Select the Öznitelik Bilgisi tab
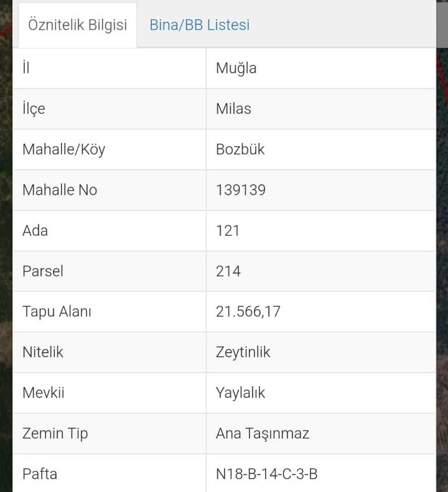448x492 pixels. pos(78,25)
